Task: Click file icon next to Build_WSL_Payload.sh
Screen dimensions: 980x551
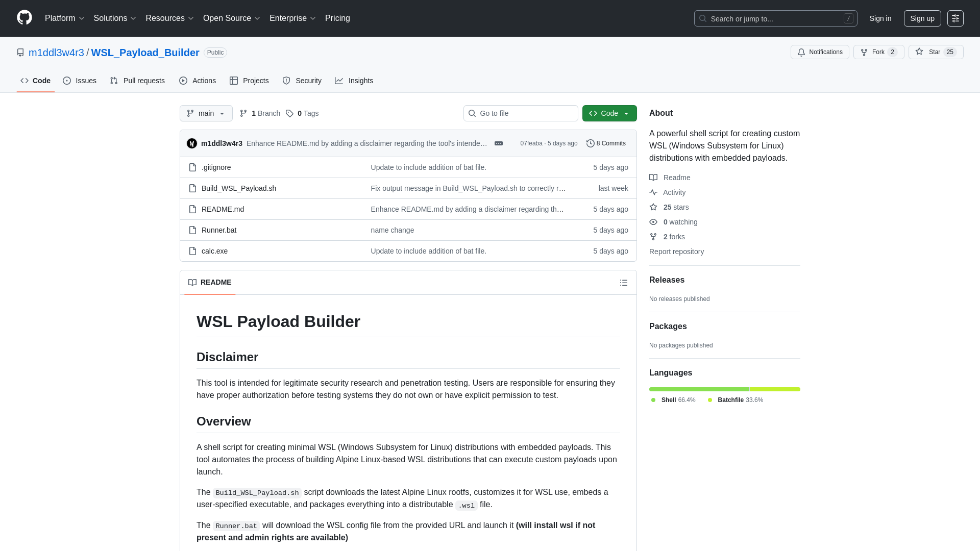Action: 192,188
